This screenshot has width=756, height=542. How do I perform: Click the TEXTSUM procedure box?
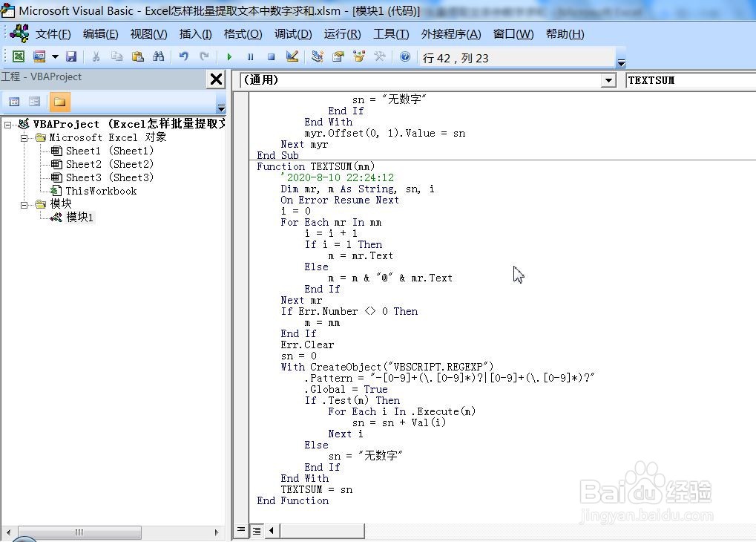691,81
